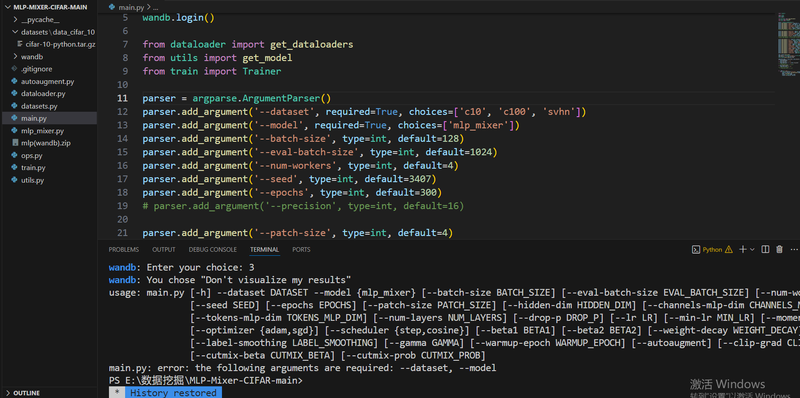Image resolution: width=800 pixels, height=398 pixels.
Task: Click 'get_dataloaders' import text
Action: coord(311,44)
